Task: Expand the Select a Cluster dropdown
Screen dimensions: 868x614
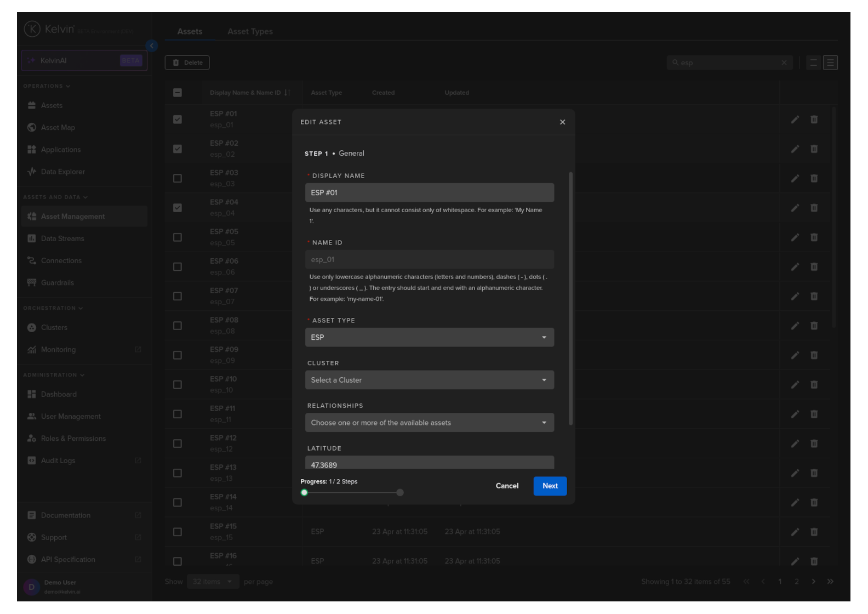Action: (429, 380)
